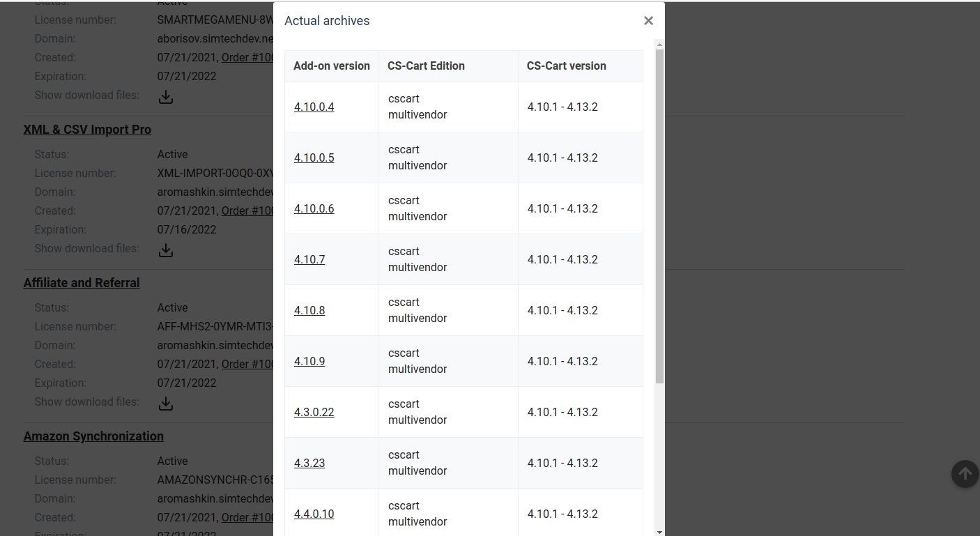Open Amazon Synchronization add-on page

click(x=93, y=436)
